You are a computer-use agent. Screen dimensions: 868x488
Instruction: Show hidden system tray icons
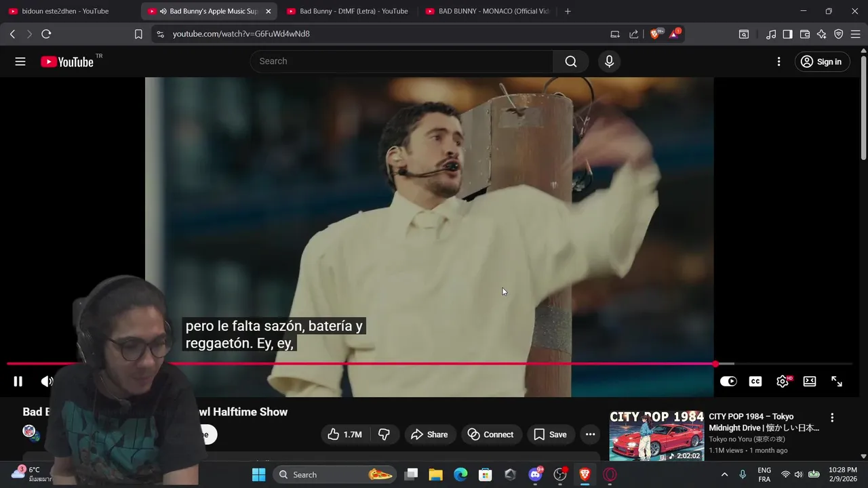[x=724, y=474]
